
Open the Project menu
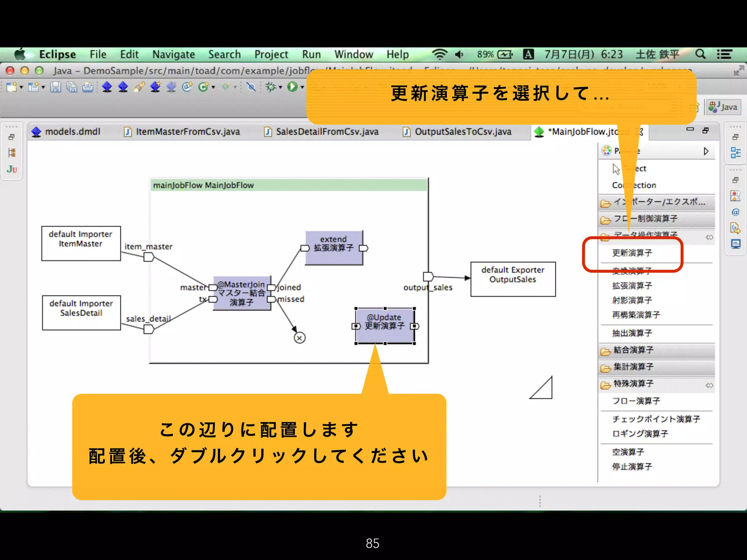[271, 55]
